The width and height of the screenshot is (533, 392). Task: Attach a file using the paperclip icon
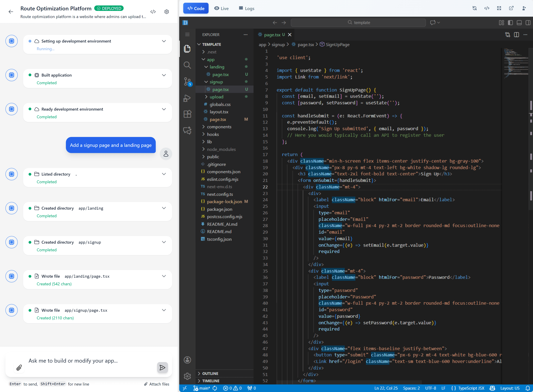tap(19, 367)
